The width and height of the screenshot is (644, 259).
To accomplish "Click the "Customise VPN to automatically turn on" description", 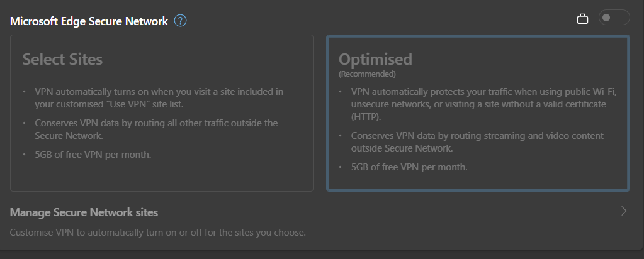I will point(157,233).
